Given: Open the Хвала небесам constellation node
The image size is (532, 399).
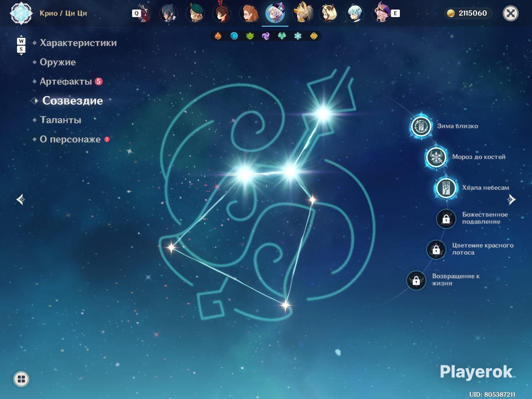Looking at the screenshot, I should tap(446, 188).
